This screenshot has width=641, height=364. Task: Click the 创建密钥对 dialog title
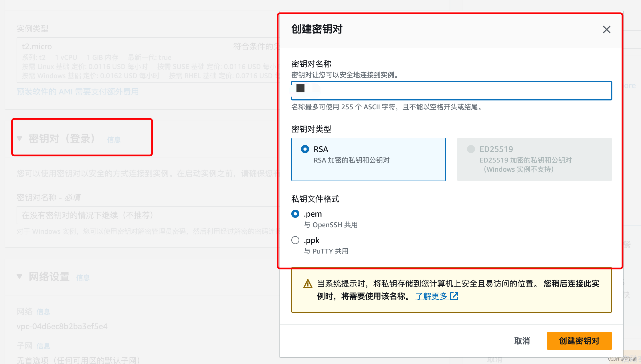pos(317,29)
